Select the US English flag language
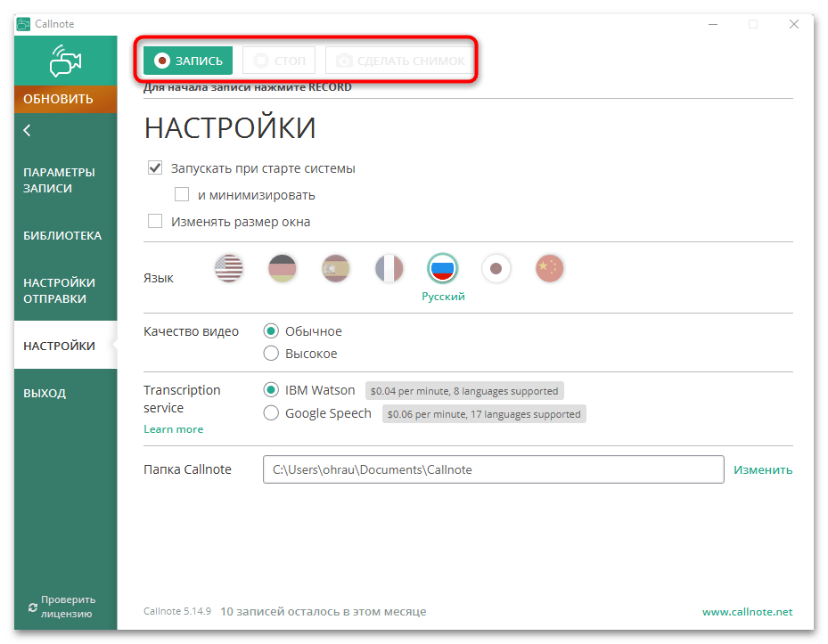 pos(229,268)
